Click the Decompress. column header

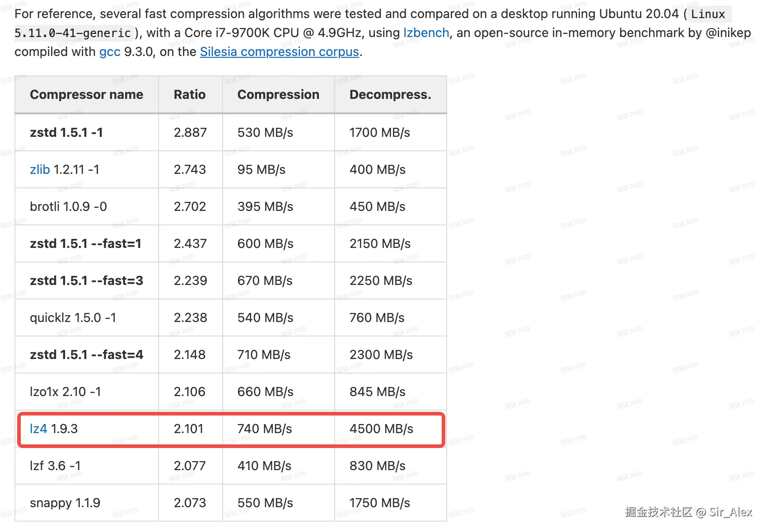point(390,95)
